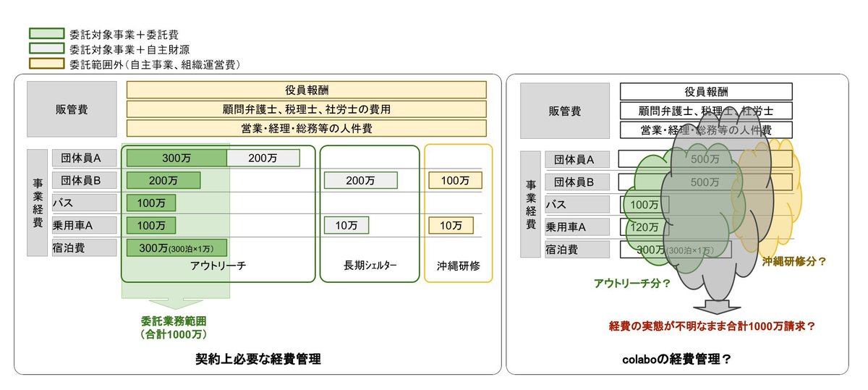Click 販管費 box in colabo panel
The image size is (868, 390).
point(564,111)
